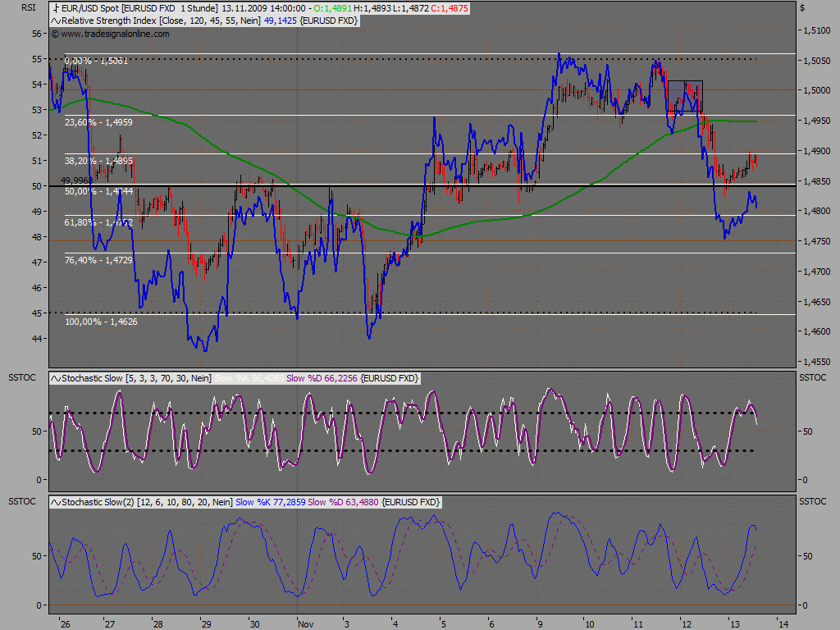Click the bar chart icon before EUR/USD Spot
The width and height of the screenshot is (840, 630).
[56, 8]
